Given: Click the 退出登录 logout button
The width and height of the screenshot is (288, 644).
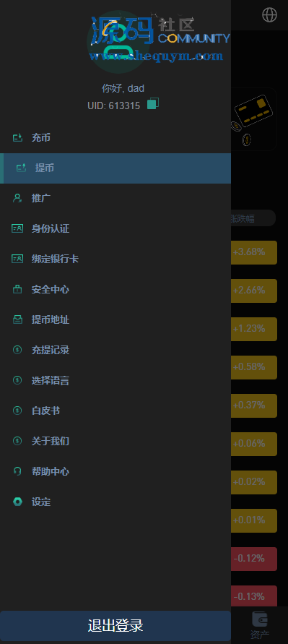Looking at the screenshot, I should click(115, 626).
